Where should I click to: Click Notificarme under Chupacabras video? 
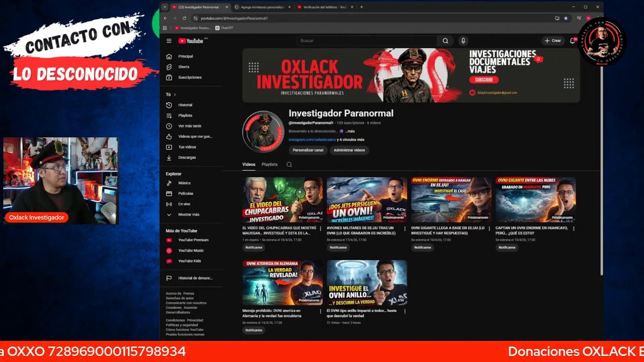[254, 247]
